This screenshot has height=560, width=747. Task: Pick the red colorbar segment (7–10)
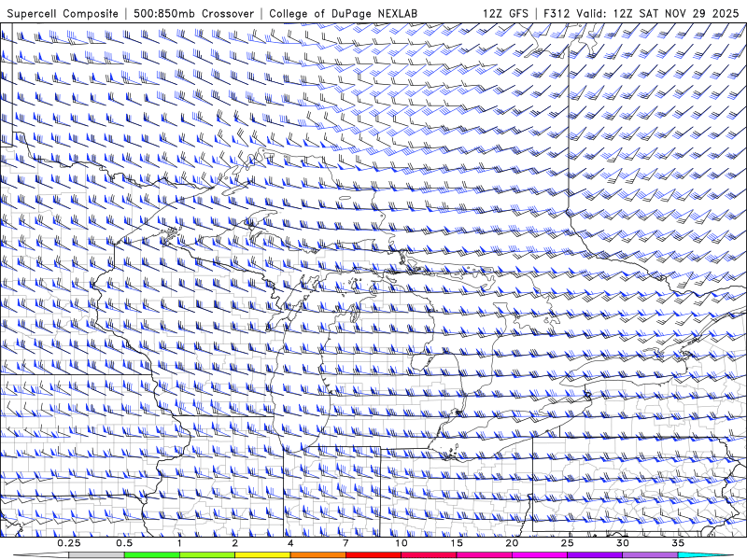373,555
